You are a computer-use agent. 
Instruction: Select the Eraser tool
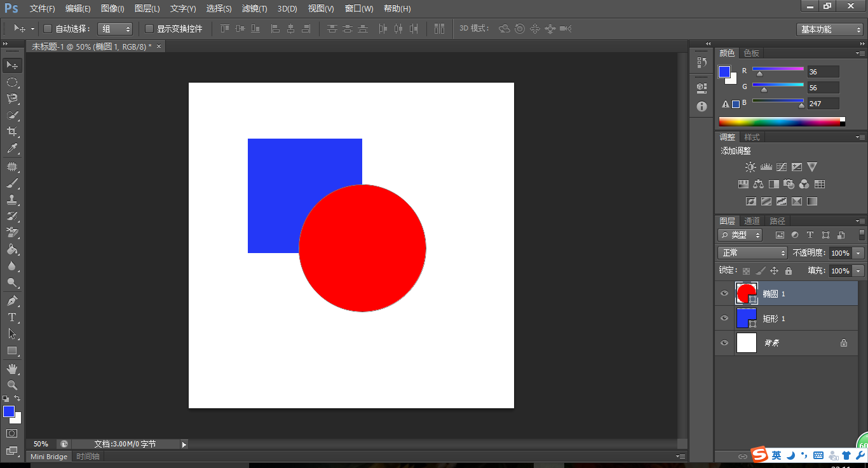[12, 233]
